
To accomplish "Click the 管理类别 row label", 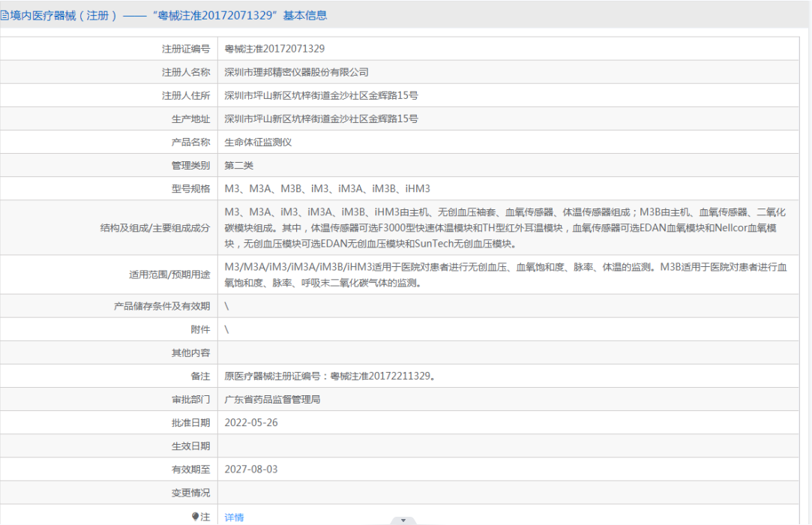I will [190, 165].
